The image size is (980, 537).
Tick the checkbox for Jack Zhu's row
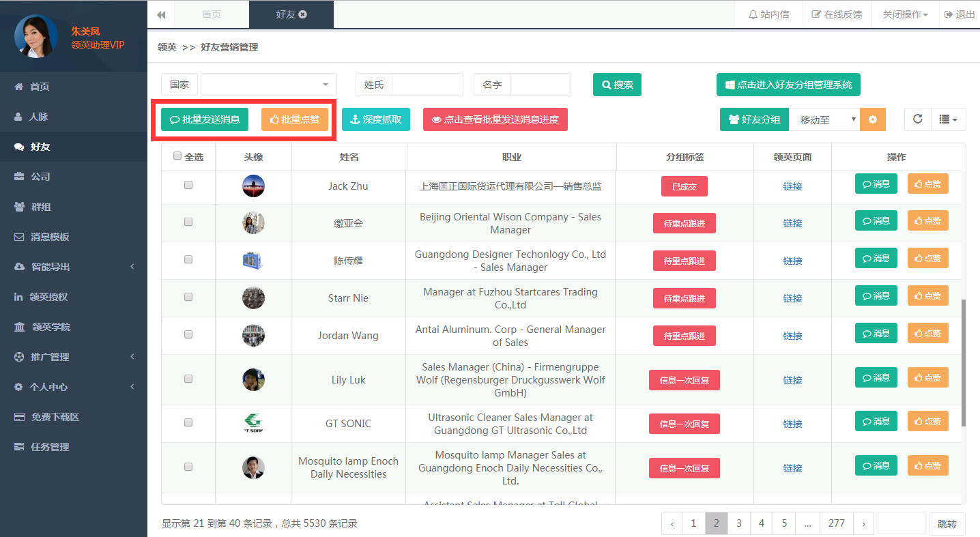(188, 185)
